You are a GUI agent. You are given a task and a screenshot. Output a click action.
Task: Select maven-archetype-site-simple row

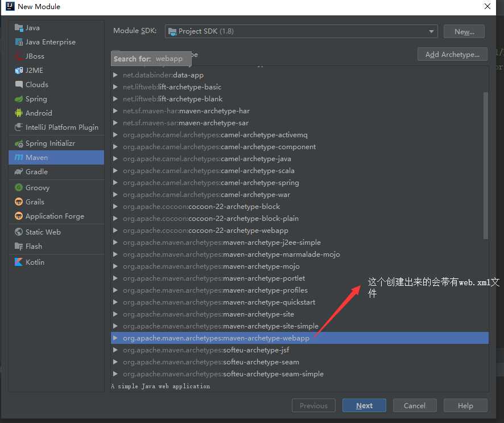click(300, 326)
